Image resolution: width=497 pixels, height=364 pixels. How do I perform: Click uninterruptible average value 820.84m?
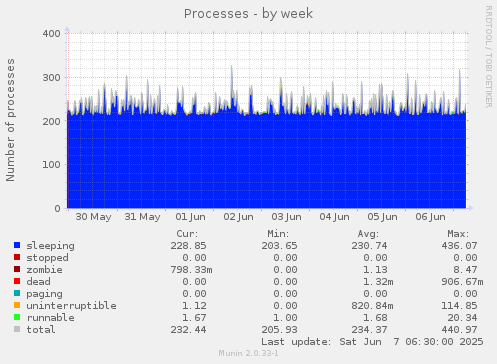pyautogui.click(x=372, y=306)
